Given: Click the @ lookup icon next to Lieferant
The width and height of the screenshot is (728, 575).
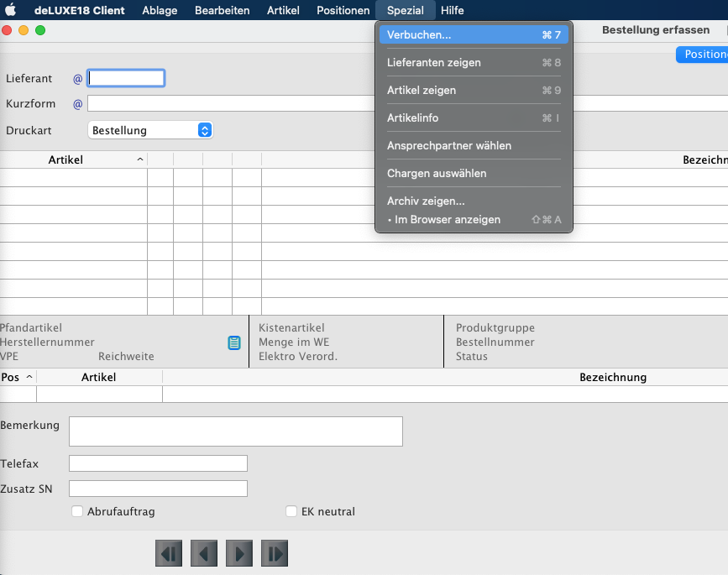Looking at the screenshot, I should (x=77, y=79).
